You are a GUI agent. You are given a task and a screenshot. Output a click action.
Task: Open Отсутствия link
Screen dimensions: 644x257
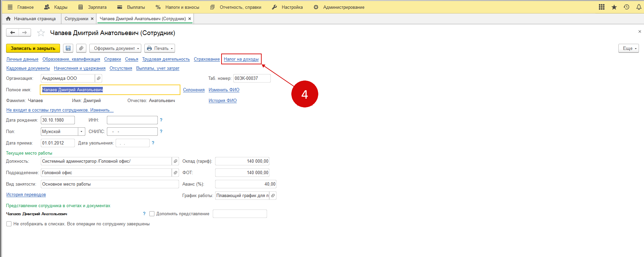click(x=121, y=68)
